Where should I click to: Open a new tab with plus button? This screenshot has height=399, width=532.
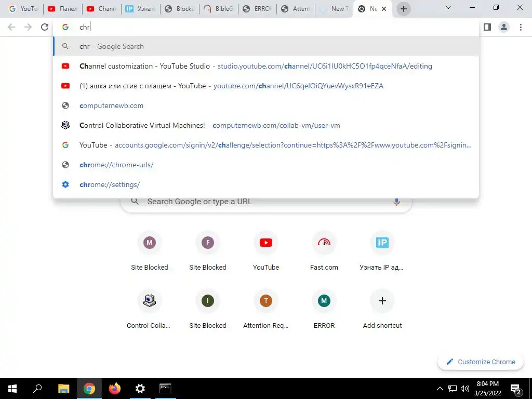(403, 9)
